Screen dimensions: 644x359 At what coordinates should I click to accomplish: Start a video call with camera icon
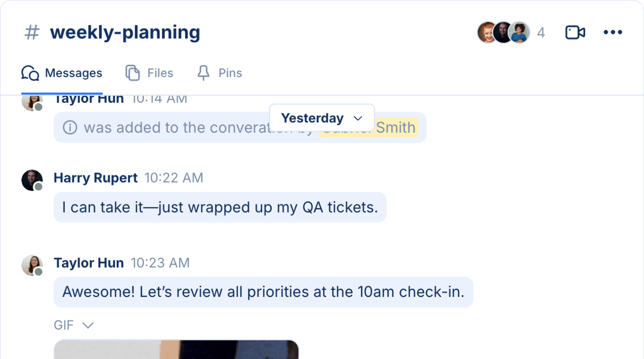point(575,32)
